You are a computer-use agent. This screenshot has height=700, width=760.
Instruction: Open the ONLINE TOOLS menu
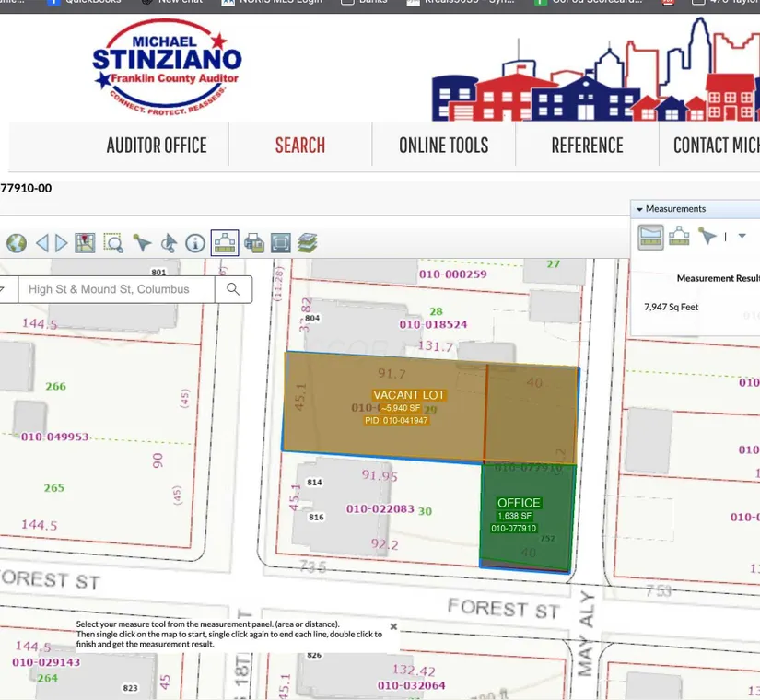pos(443,146)
